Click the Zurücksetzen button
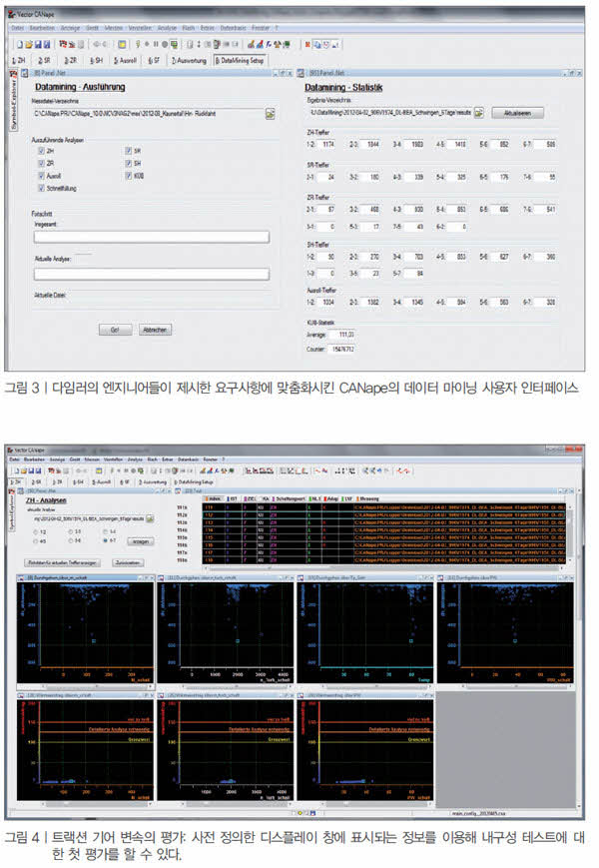This screenshot has height=868, width=599. [129, 562]
